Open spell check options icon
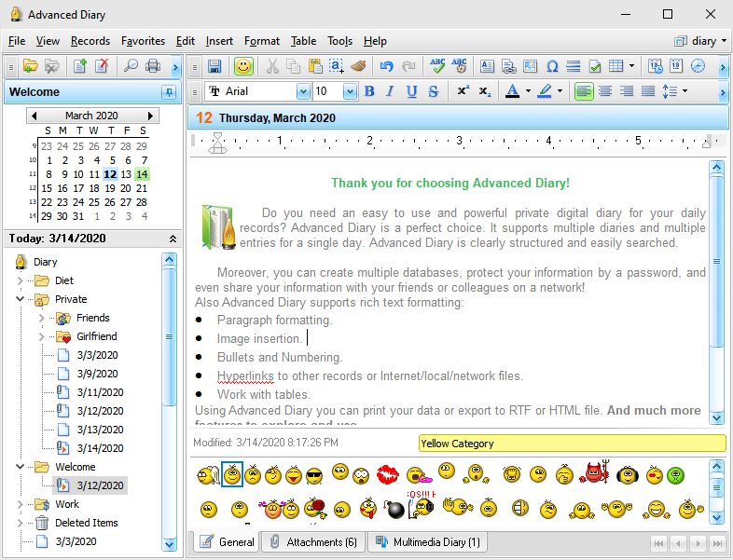The height and width of the screenshot is (560, 733). click(460, 66)
